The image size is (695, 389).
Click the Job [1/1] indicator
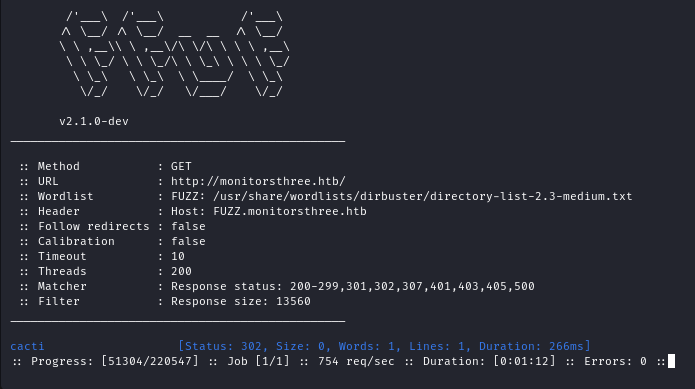pos(258,361)
